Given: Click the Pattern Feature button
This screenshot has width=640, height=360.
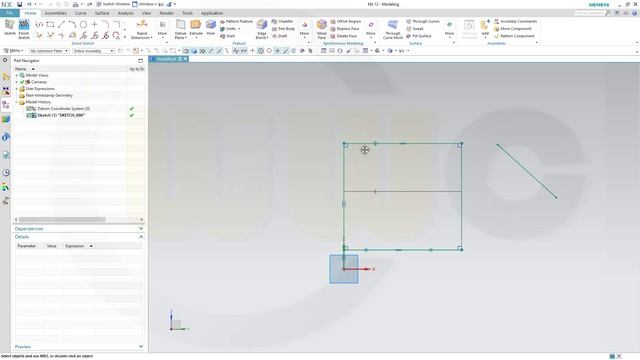Looking at the screenshot, I should tap(236, 21).
